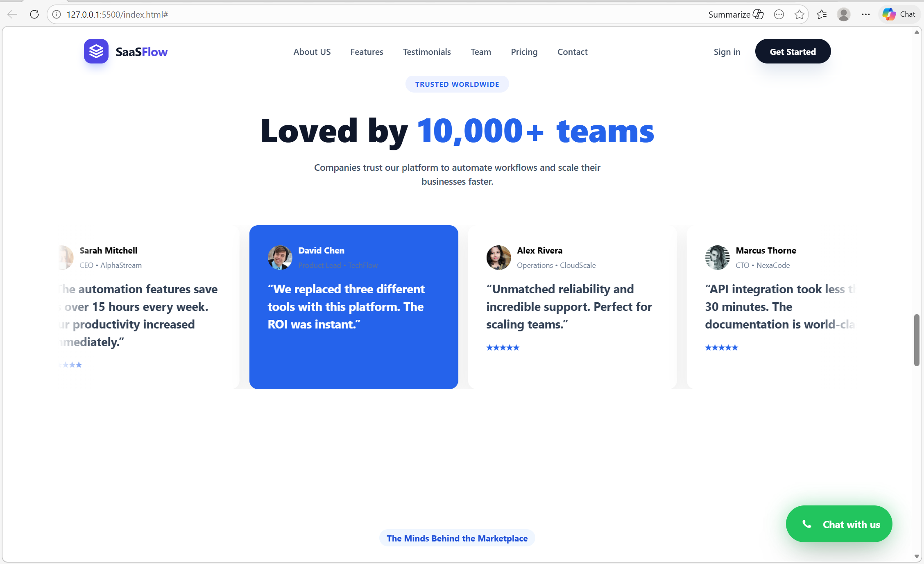Screen dimensions: 924x564
Task: Open the browser profile avatar icon
Action: pos(843,14)
